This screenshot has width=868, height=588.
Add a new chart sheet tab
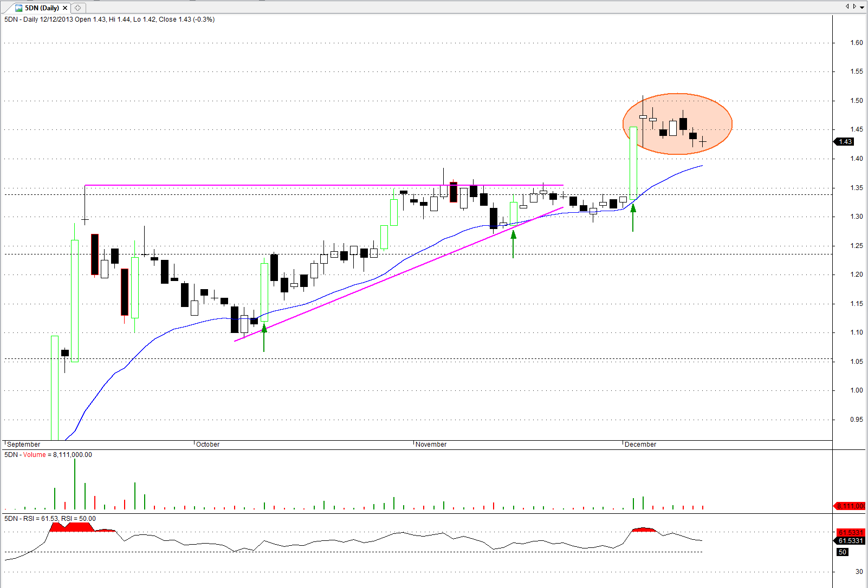tap(77, 8)
